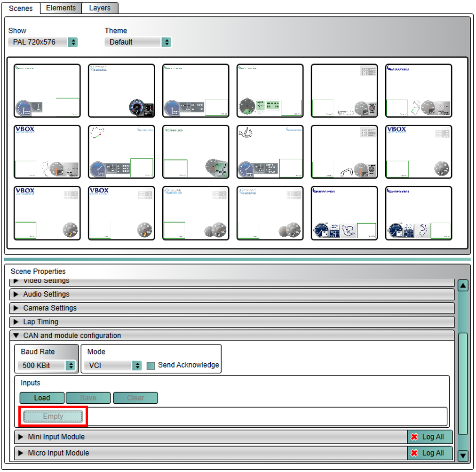Toggle Log All for Mini Input Module
The image size is (476, 472).
430,437
